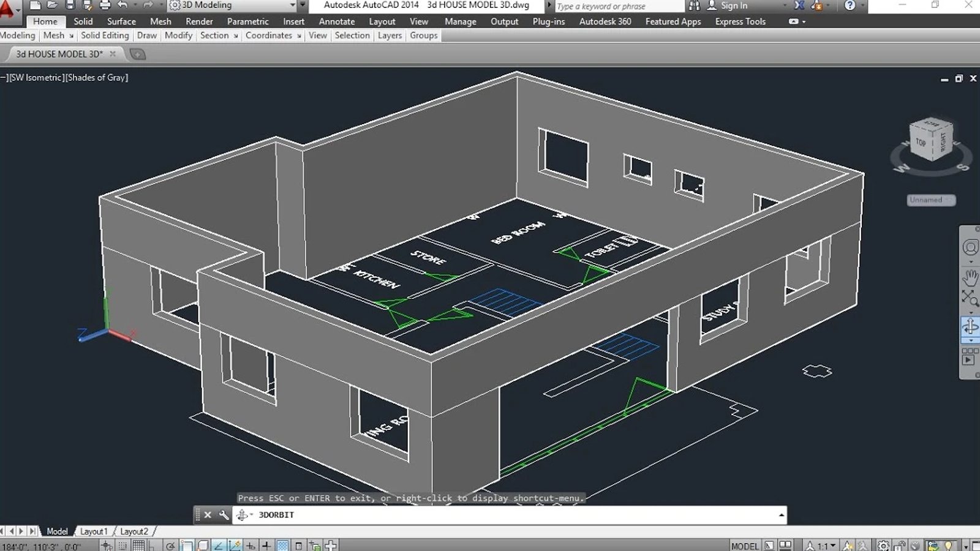Click TOP face of the ViewCube
980x551 pixels.
[x=921, y=142]
